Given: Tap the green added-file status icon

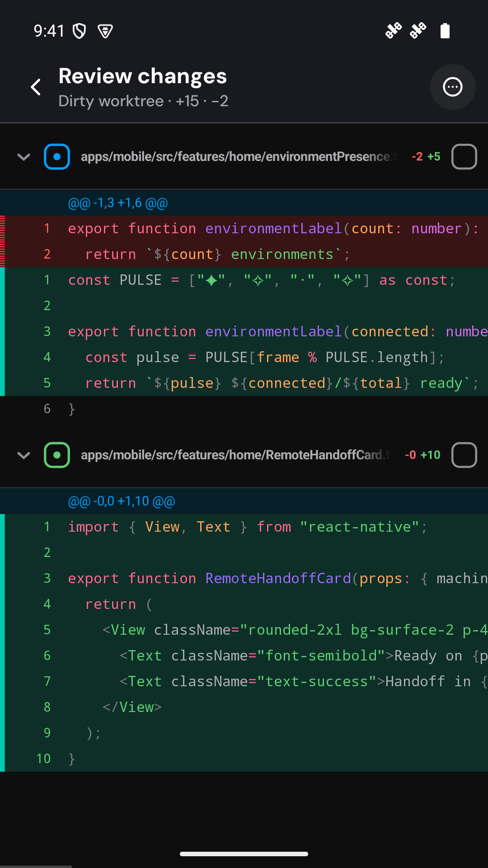Looking at the screenshot, I should pyautogui.click(x=57, y=455).
